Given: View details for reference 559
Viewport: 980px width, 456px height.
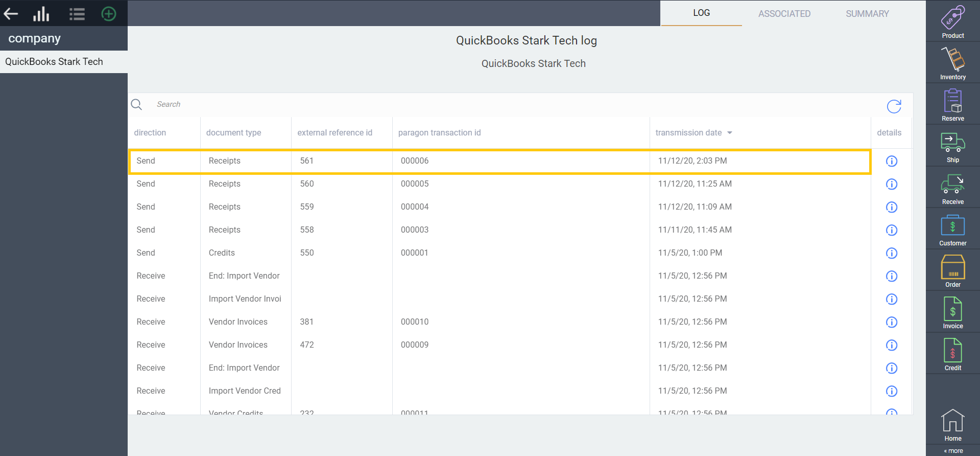Looking at the screenshot, I should point(892,207).
